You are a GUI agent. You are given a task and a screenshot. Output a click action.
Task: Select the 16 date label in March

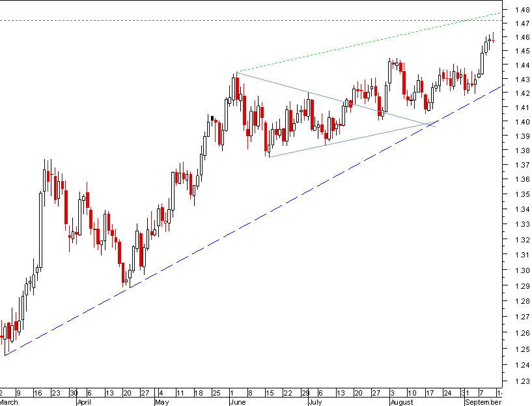(38, 393)
